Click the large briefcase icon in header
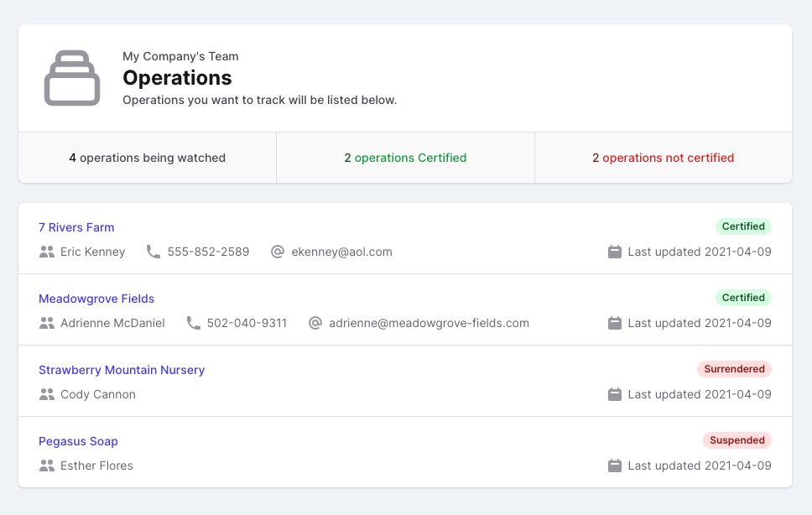Screen dimensions: 812x515 pos(72,79)
